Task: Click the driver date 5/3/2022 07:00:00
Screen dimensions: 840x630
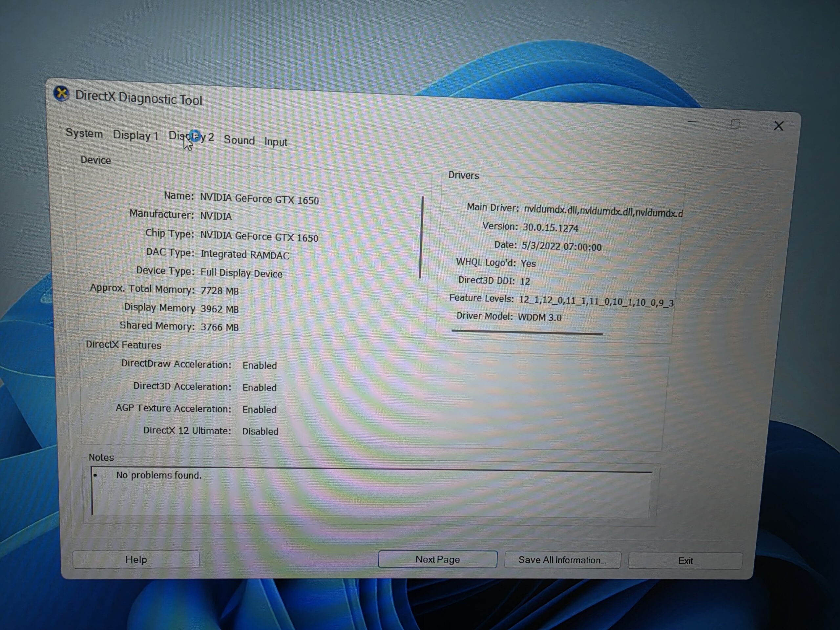Action: pos(561,246)
